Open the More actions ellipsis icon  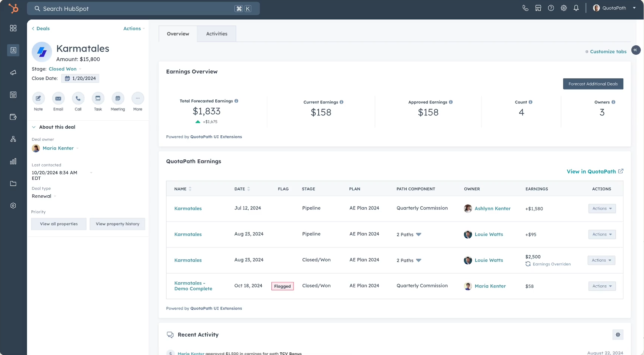click(138, 98)
